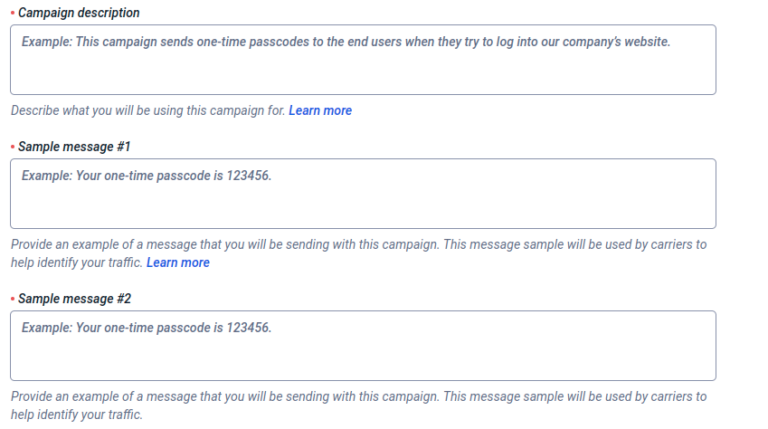Open Learn more link under Campaign description
768x429 pixels.
[x=320, y=110]
